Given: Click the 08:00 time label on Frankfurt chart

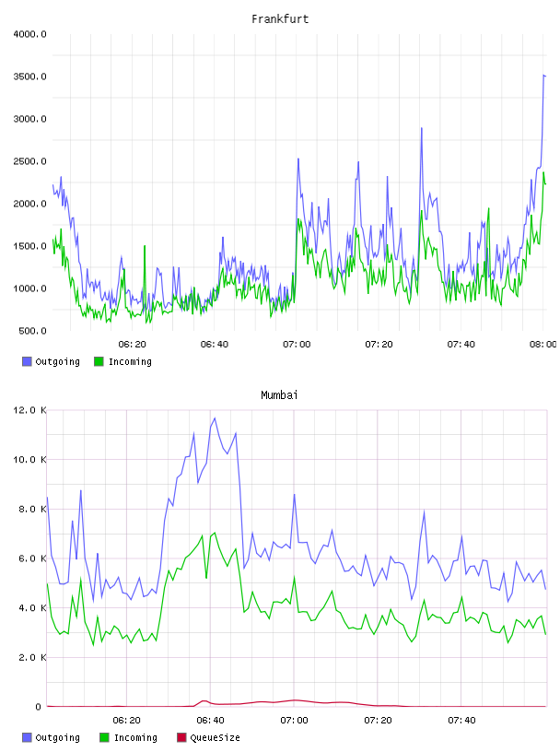Looking at the screenshot, I should 543,345.
